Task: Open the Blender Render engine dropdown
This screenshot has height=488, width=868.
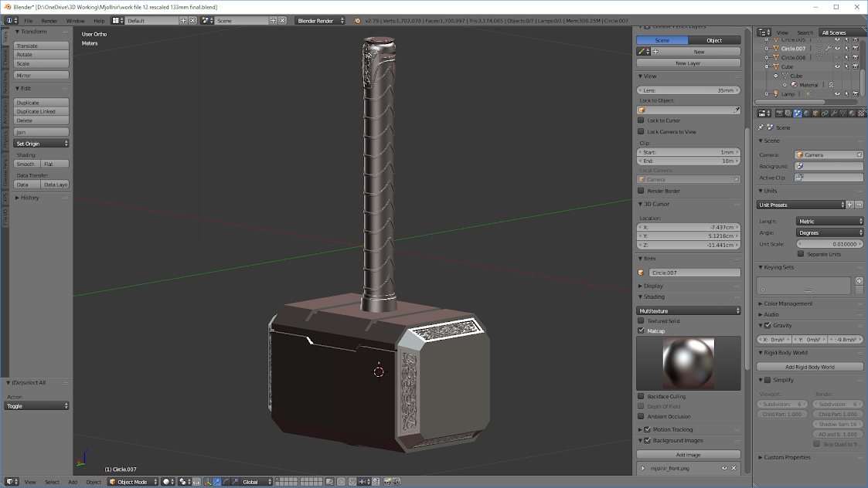Action: click(x=320, y=21)
